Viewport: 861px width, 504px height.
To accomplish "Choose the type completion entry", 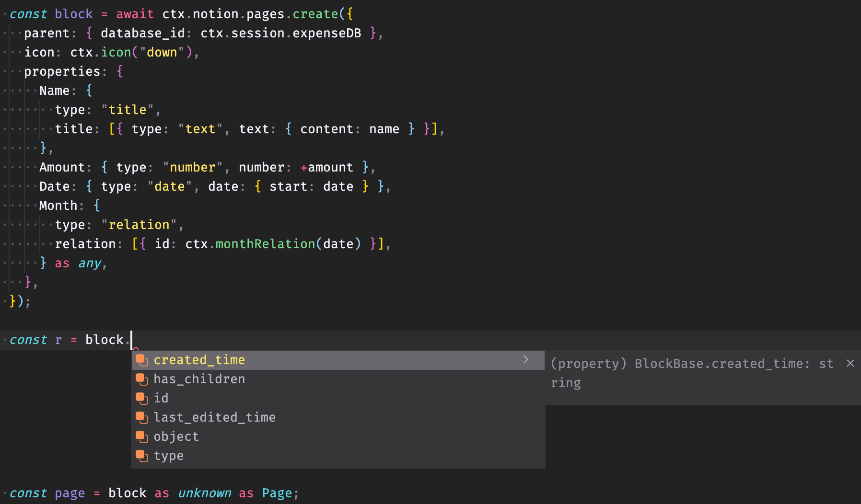I will click(168, 456).
